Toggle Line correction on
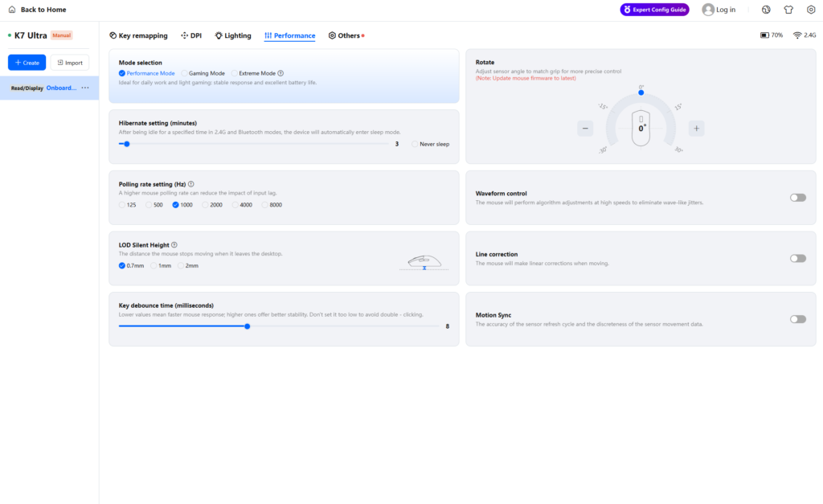823x504 pixels. 797,258
